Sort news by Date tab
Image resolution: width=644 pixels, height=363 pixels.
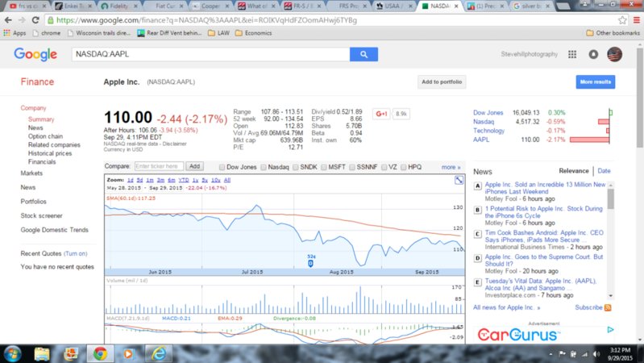(604, 170)
